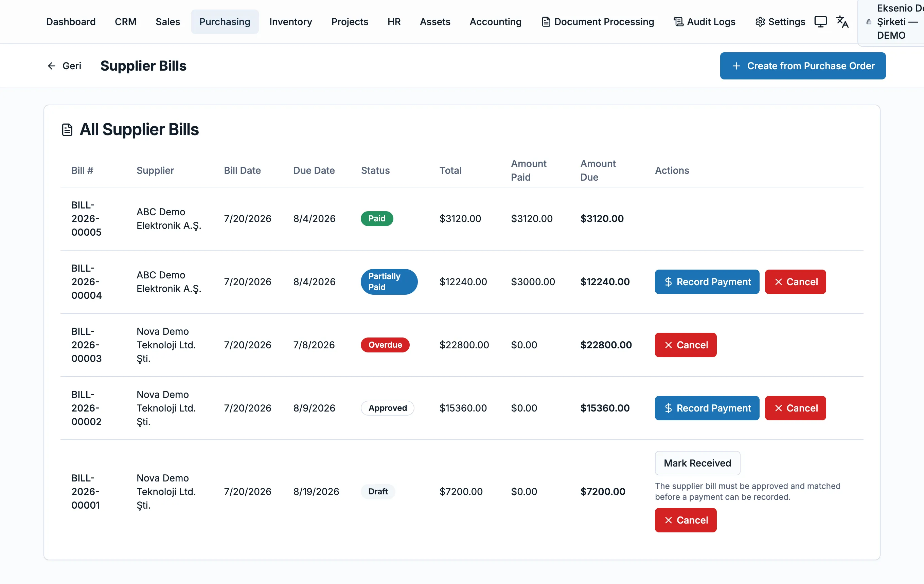
Task: Click the display monitor icon in top bar
Action: click(820, 22)
